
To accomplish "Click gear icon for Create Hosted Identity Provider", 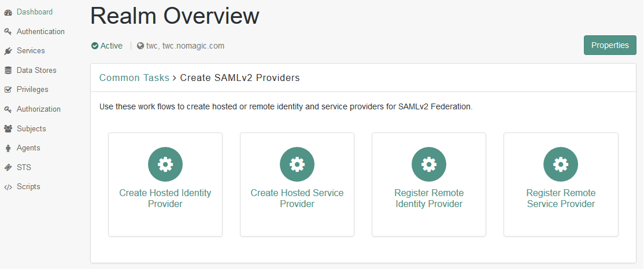I will 165,164.
